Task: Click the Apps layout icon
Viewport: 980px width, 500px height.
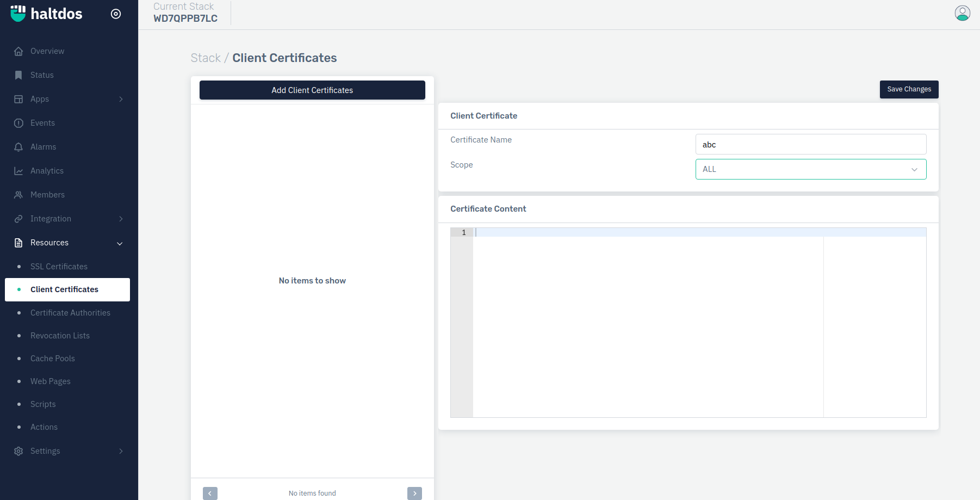Action: [18, 99]
